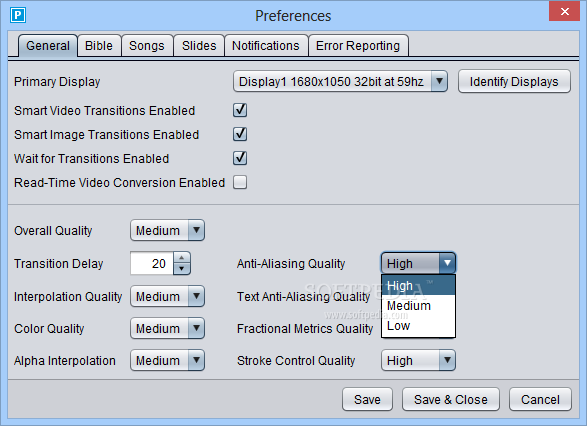
Task: Click the Anti-Aliasing Quality label
Action: 291,264
